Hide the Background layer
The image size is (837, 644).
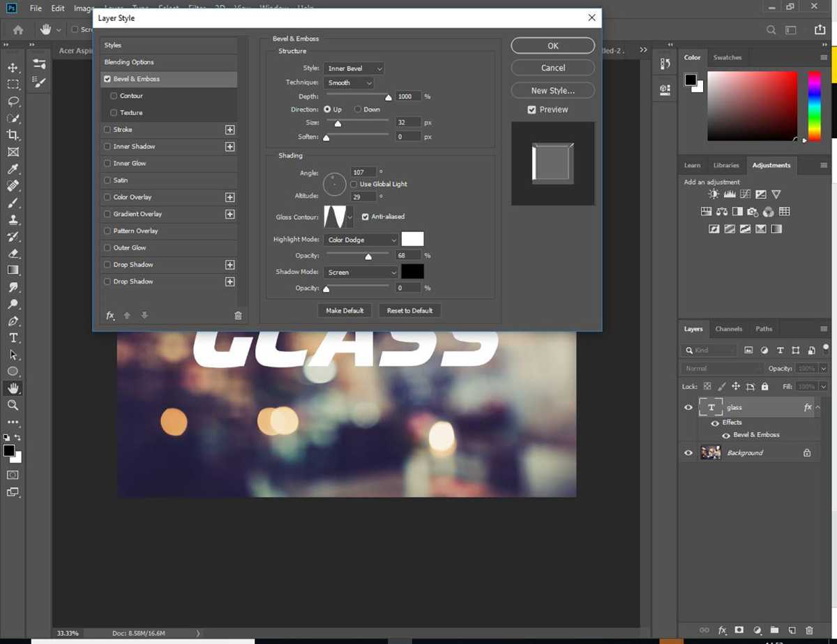(688, 453)
